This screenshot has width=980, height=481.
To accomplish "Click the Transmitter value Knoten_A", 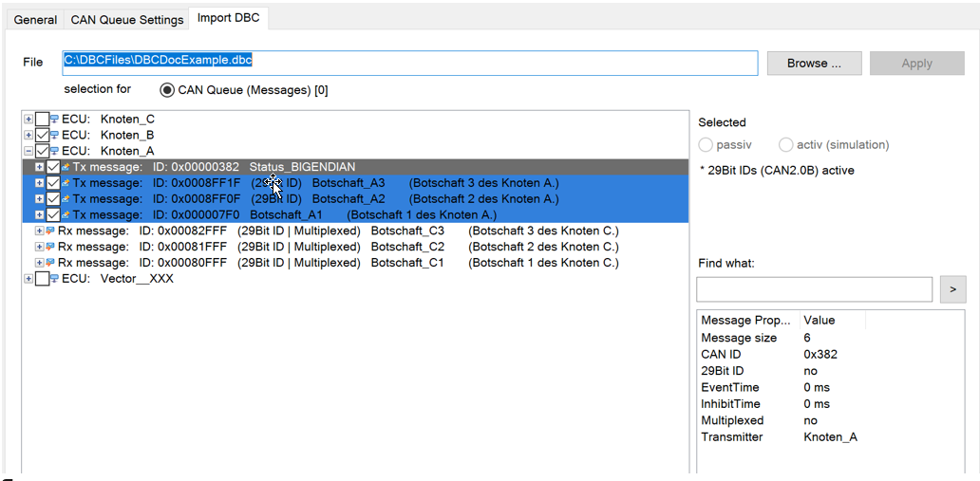I will (x=830, y=436).
